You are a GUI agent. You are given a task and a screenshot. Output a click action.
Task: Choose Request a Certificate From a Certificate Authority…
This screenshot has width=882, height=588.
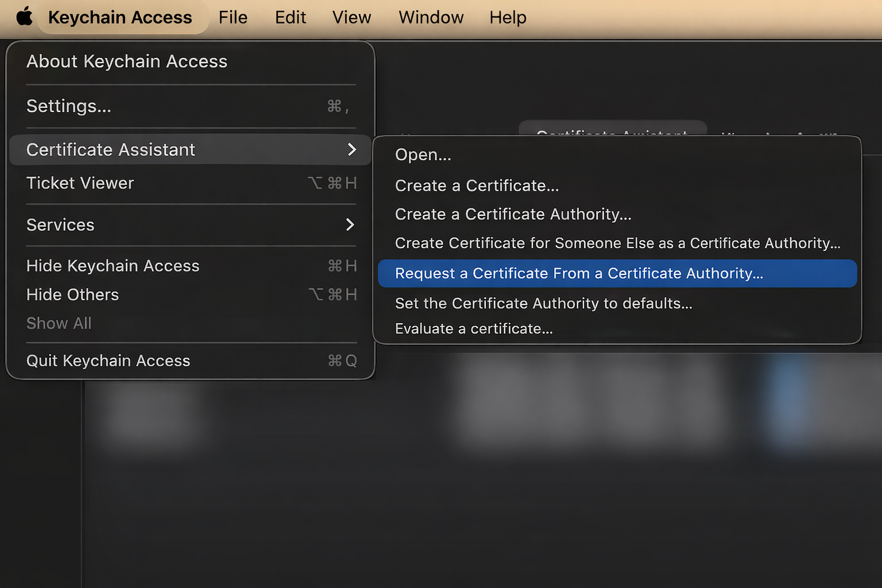579,273
